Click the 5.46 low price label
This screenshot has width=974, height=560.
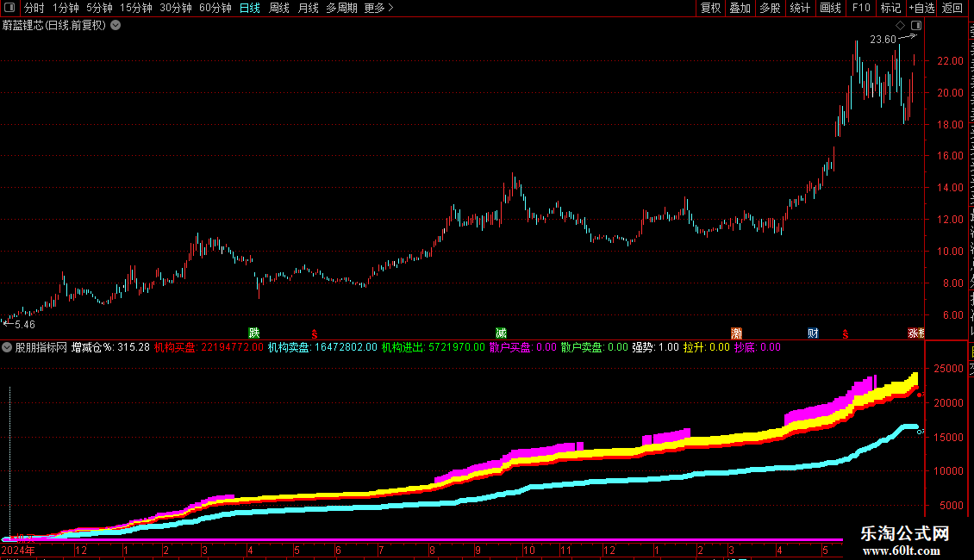25,325
